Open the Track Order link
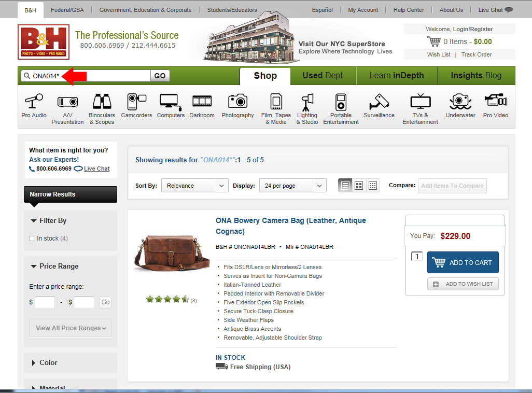 (476, 54)
